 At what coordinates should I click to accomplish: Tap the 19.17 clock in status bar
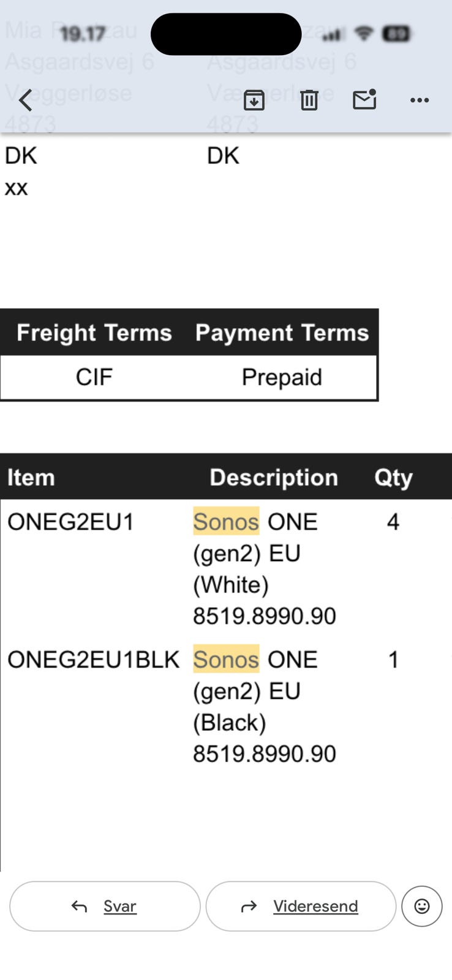[x=83, y=33]
